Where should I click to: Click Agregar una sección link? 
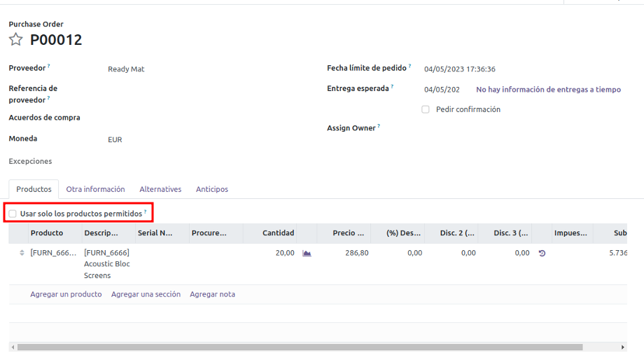[146, 294]
